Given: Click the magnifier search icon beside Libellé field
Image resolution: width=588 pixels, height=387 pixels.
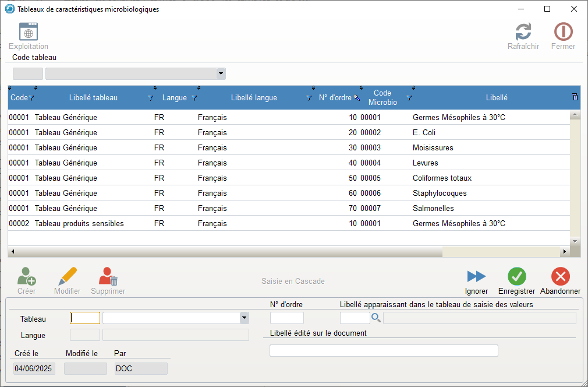Looking at the screenshot, I should [376, 318].
